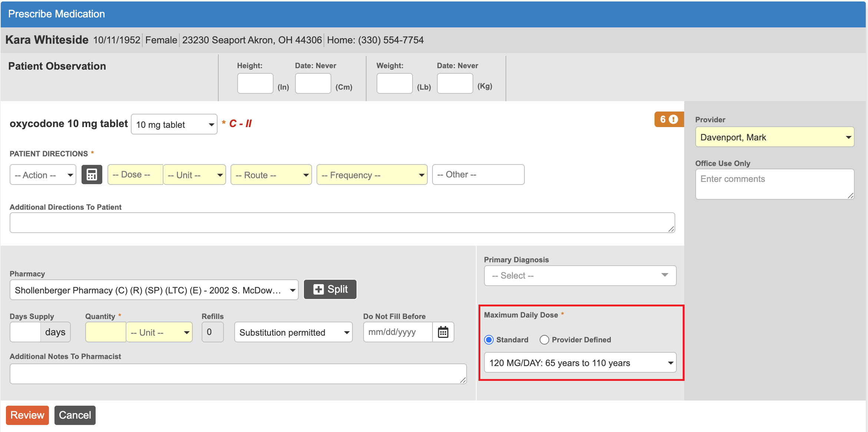This screenshot has width=868, height=432.
Task: Click the Dose input field
Action: tap(135, 175)
